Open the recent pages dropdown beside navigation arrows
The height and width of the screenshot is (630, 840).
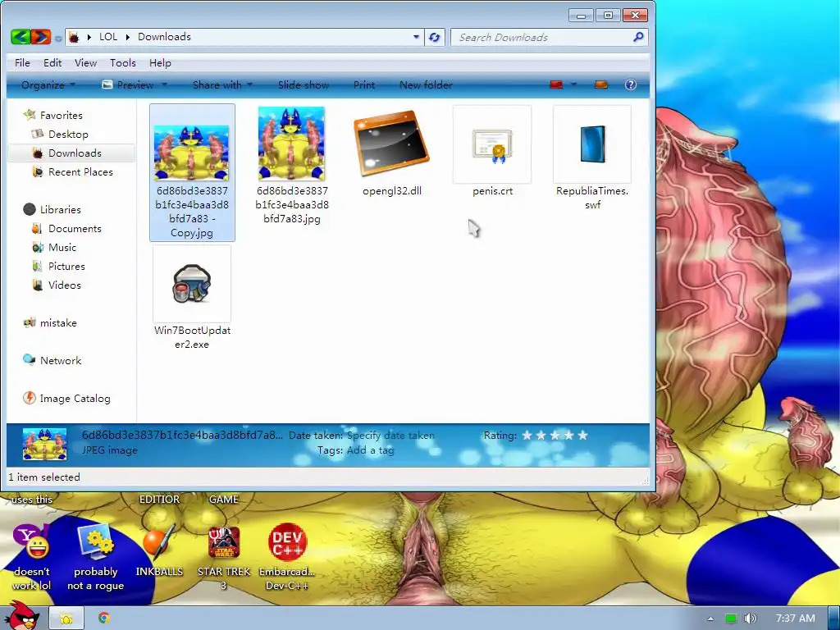[58, 38]
